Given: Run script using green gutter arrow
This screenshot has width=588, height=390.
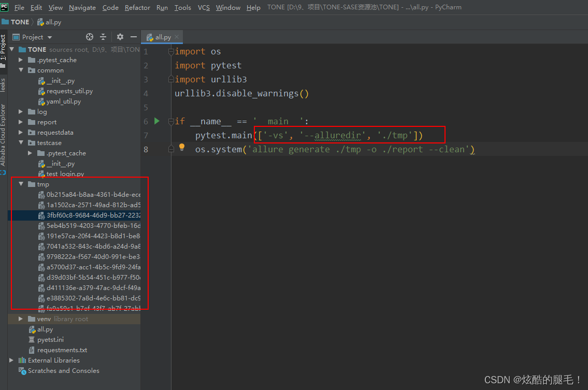Looking at the screenshot, I should point(157,121).
